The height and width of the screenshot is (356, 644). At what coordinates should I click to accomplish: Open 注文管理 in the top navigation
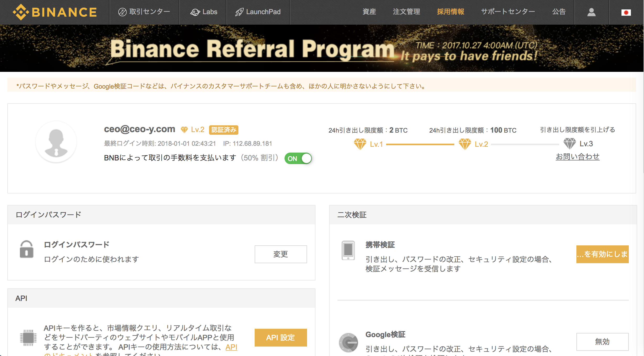(x=406, y=12)
